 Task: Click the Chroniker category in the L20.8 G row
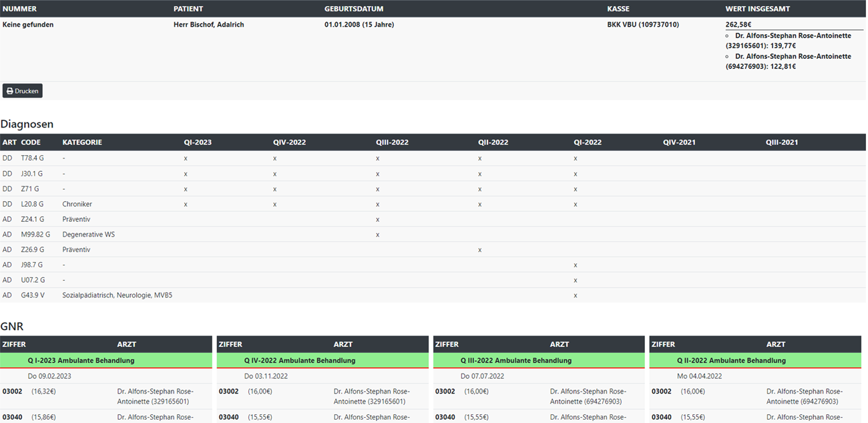coord(77,204)
